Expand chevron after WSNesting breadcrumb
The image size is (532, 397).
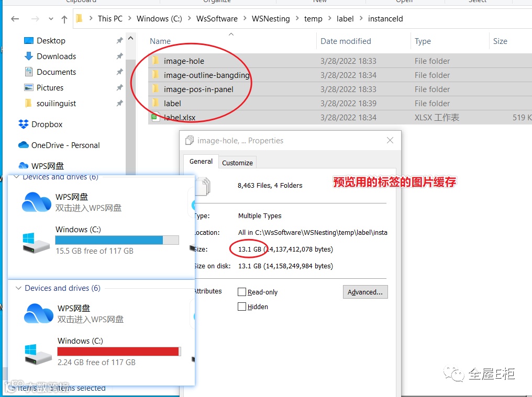297,18
